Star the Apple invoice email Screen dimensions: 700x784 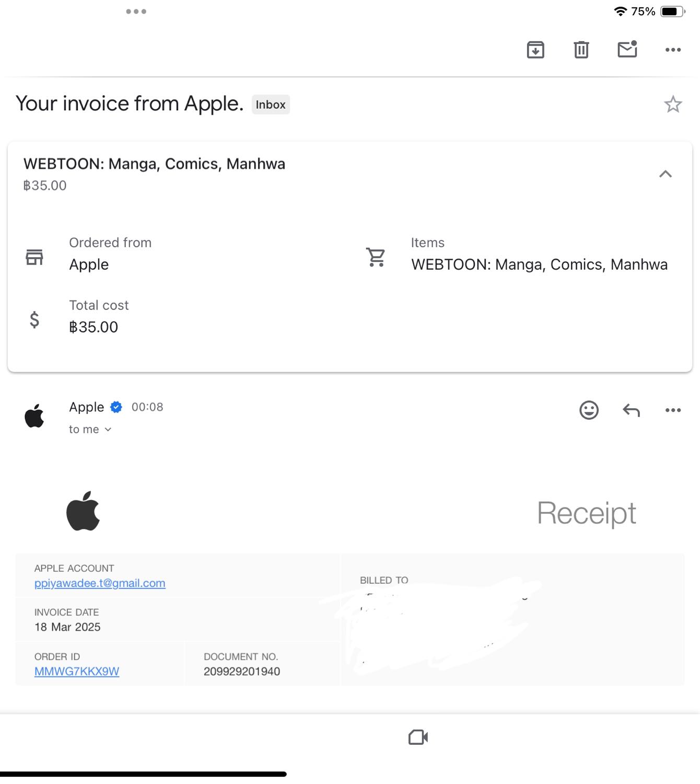coord(673,105)
